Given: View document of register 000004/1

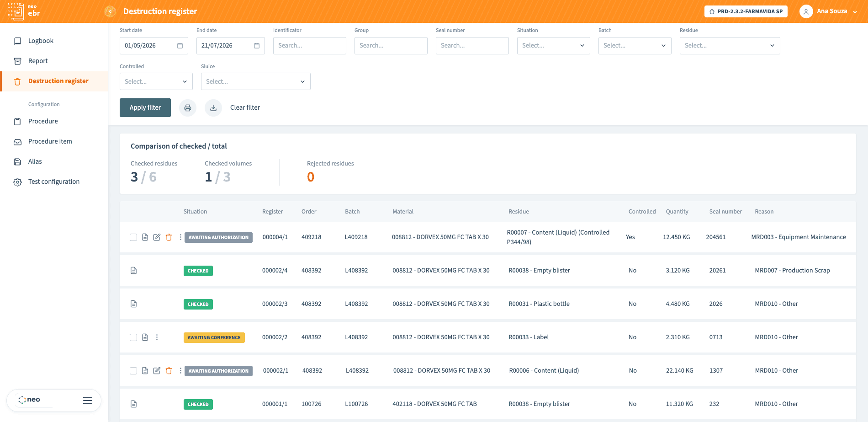Looking at the screenshot, I should (x=145, y=237).
